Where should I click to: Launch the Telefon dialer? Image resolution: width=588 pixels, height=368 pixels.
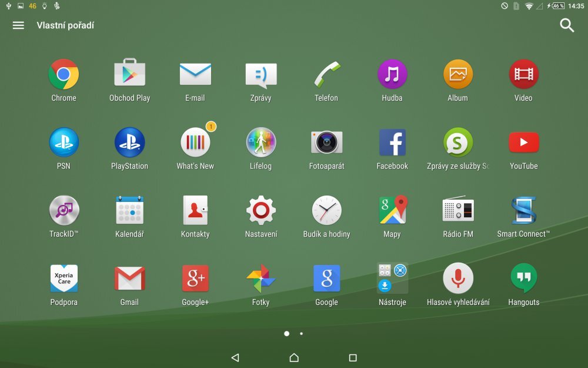[326, 74]
